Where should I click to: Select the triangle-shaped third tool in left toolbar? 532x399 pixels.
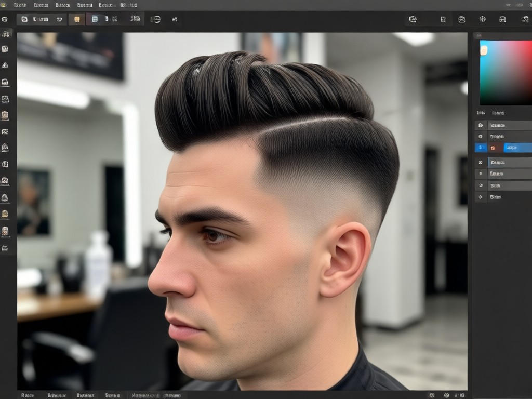pos(5,65)
